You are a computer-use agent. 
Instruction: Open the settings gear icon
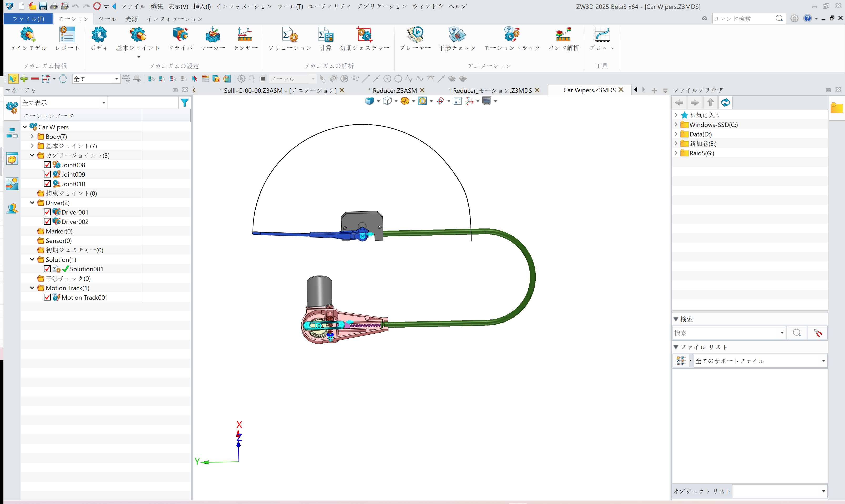coord(794,18)
